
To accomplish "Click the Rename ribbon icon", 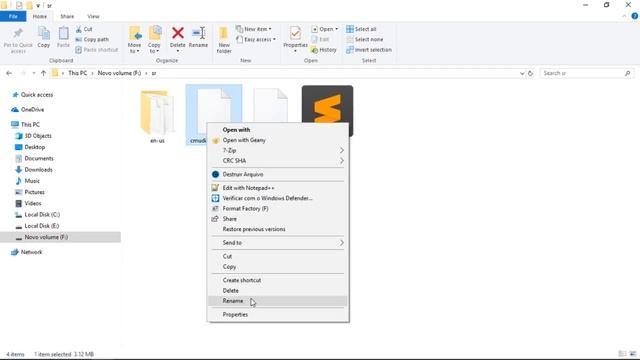I will (198, 38).
